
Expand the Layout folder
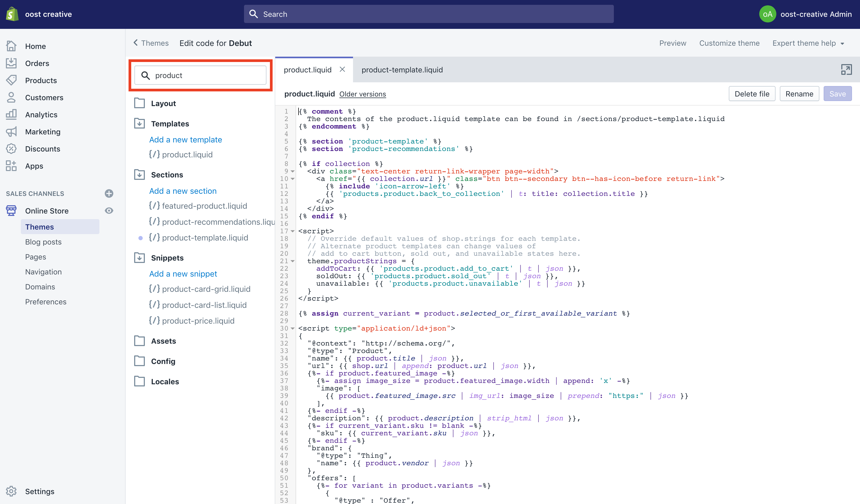click(140, 103)
